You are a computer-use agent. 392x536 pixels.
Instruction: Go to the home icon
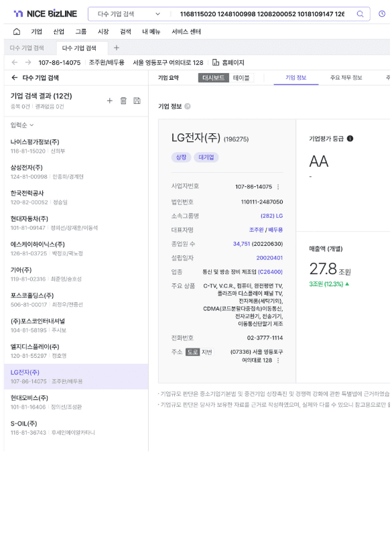16,31
